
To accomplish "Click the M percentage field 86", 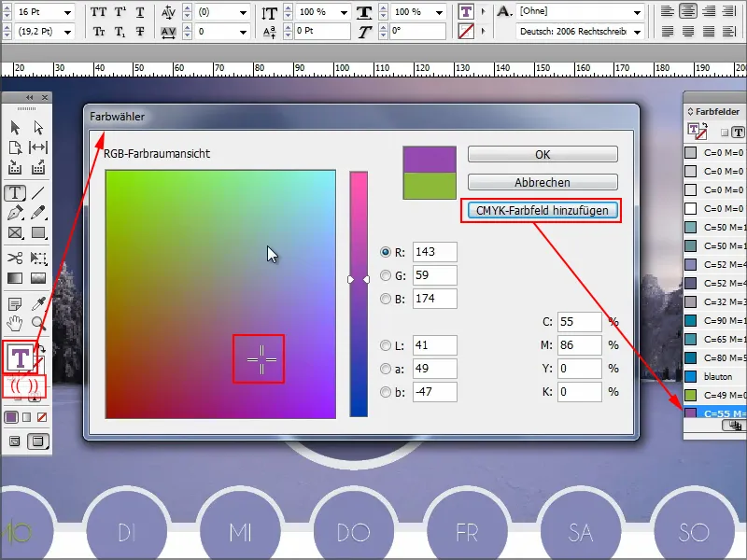I will (x=579, y=345).
